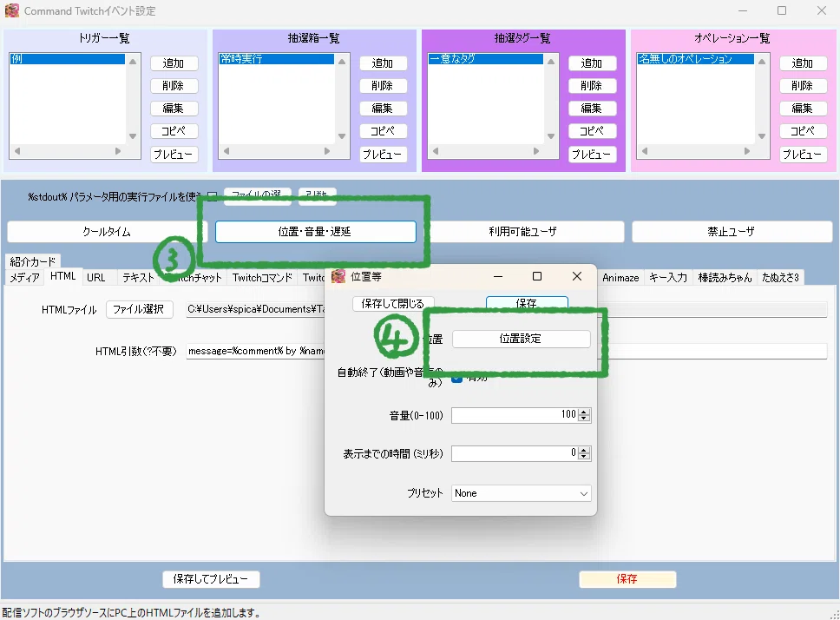
Task: Increase 表示までの時間 with spinner up arrow
Action: click(x=585, y=450)
